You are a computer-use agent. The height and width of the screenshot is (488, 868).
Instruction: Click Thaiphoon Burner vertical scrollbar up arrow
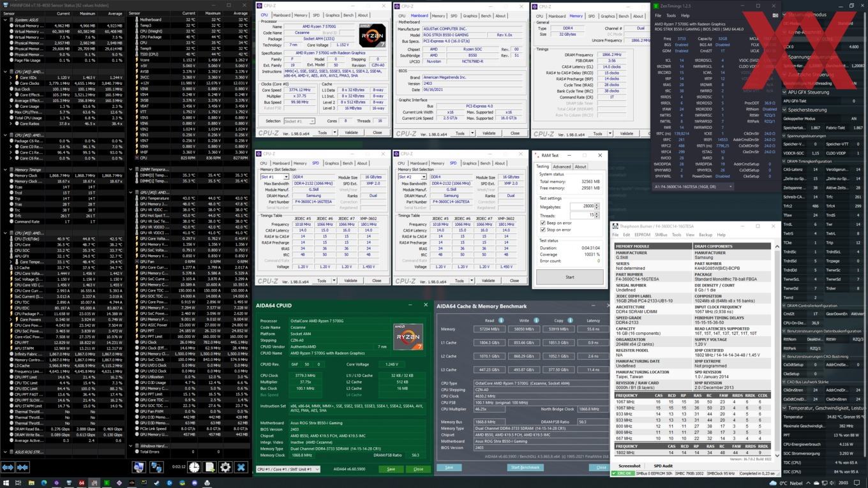pyautogui.click(x=777, y=246)
